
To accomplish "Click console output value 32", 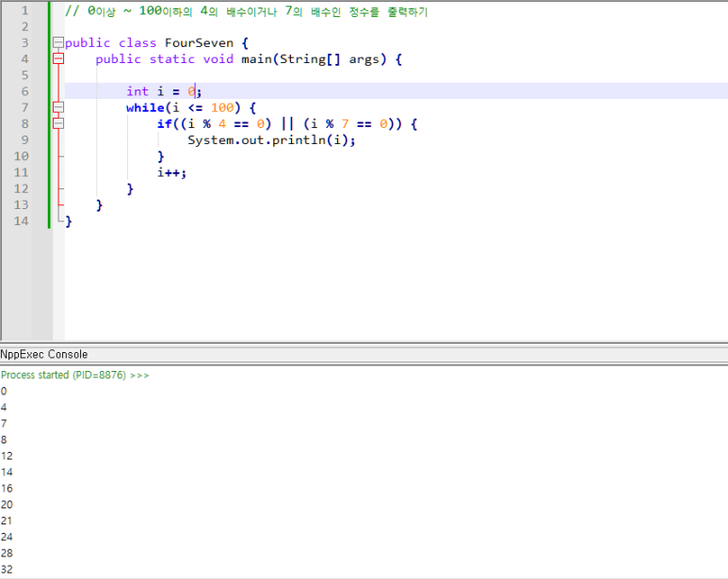I will [x=7, y=570].
